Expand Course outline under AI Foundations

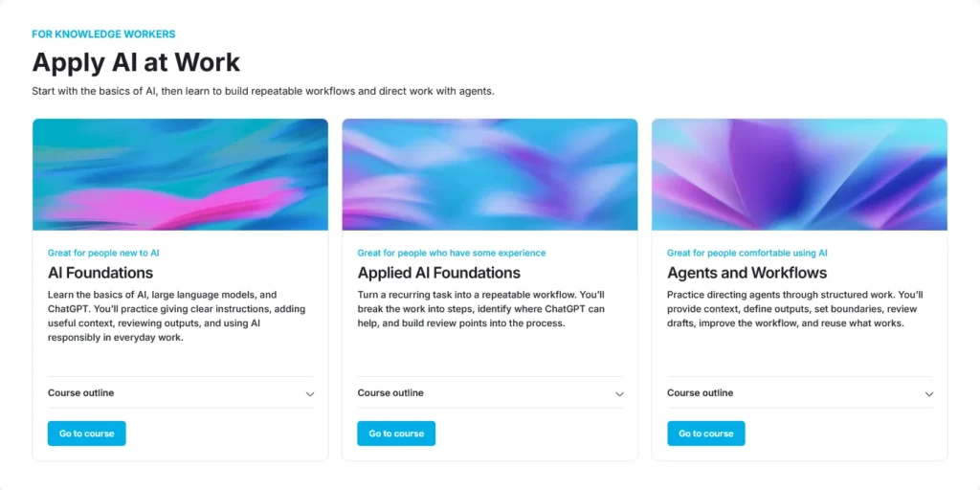tap(181, 393)
